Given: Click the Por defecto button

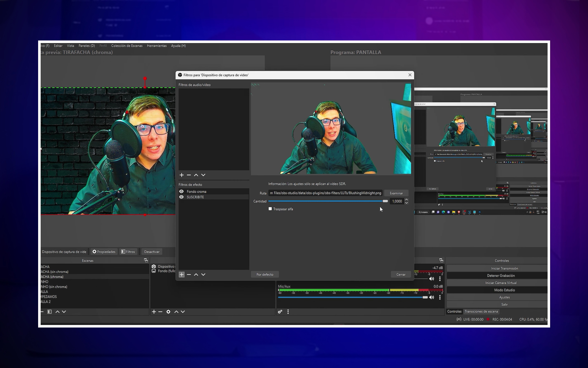Looking at the screenshot, I should point(265,275).
